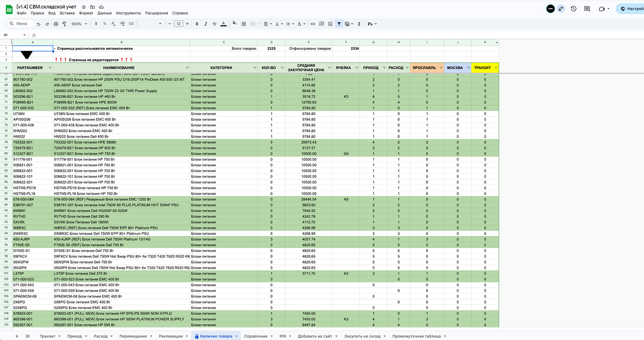Open the filter dropdown on ТРАНЗИТ column
The height and width of the screenshot is (340, 644).
pos(495,68)
